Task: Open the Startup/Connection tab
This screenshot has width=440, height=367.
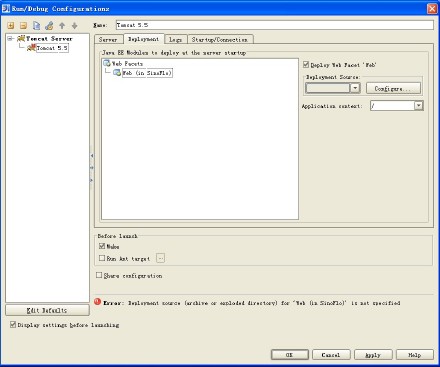Action: tap(220, 39)
